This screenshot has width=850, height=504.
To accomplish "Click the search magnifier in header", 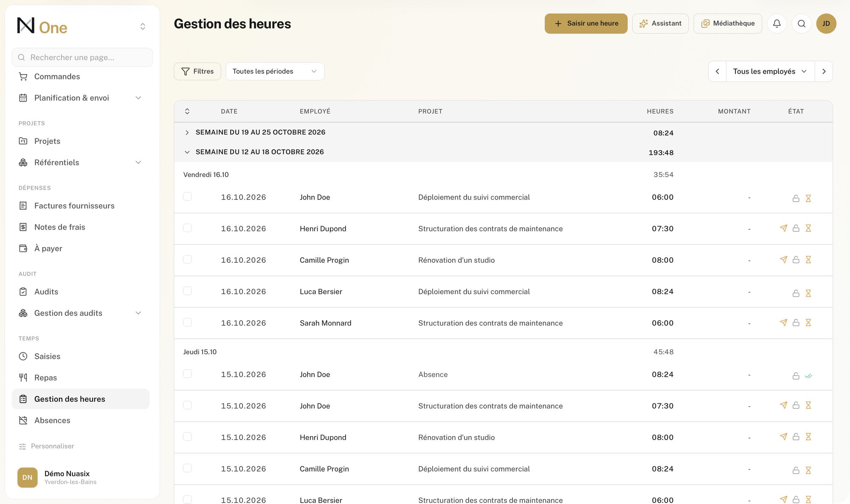I will pyautogui.click(x=801, y=24).
